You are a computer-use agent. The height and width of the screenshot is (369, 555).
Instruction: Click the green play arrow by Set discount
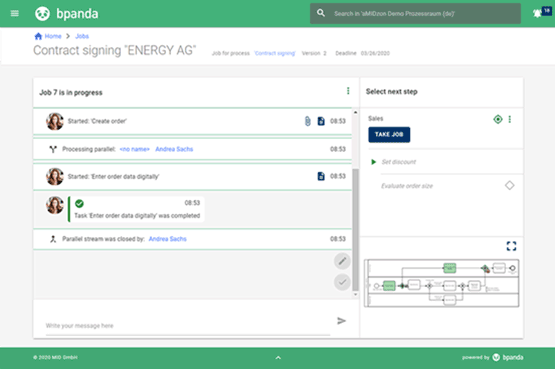373,162
